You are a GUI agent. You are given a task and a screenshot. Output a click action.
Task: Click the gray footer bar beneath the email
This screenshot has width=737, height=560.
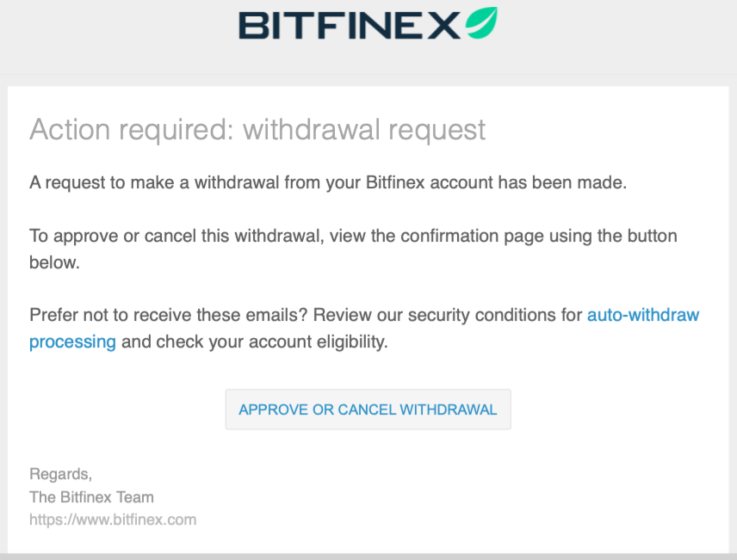[x=368, y=557]
